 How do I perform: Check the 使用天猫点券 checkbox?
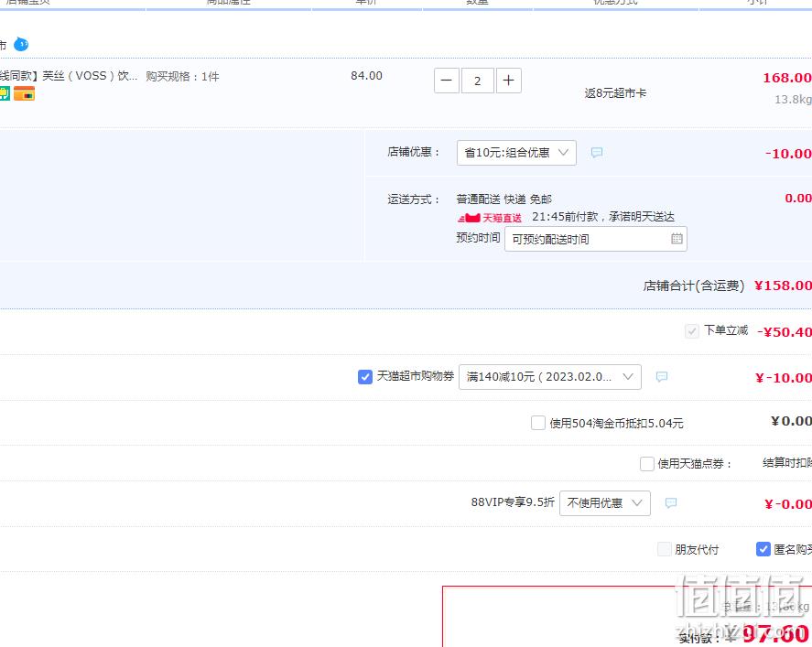coord(647,463)
